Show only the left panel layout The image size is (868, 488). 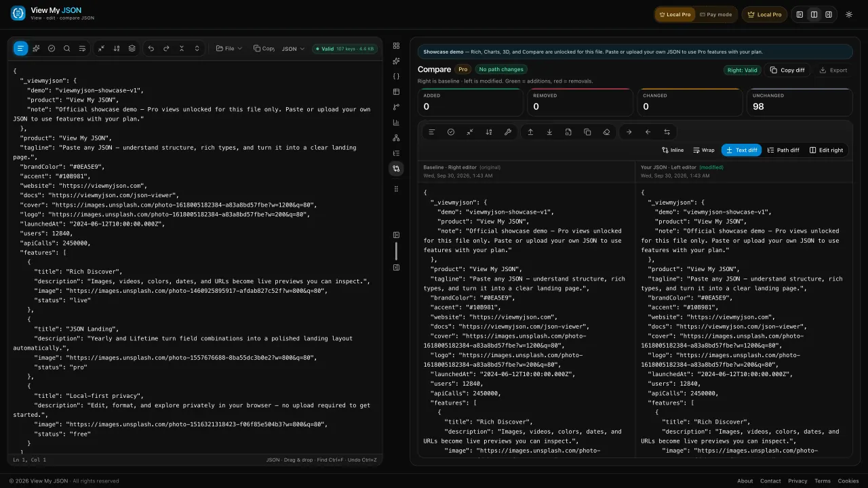[x=800, y=14]
